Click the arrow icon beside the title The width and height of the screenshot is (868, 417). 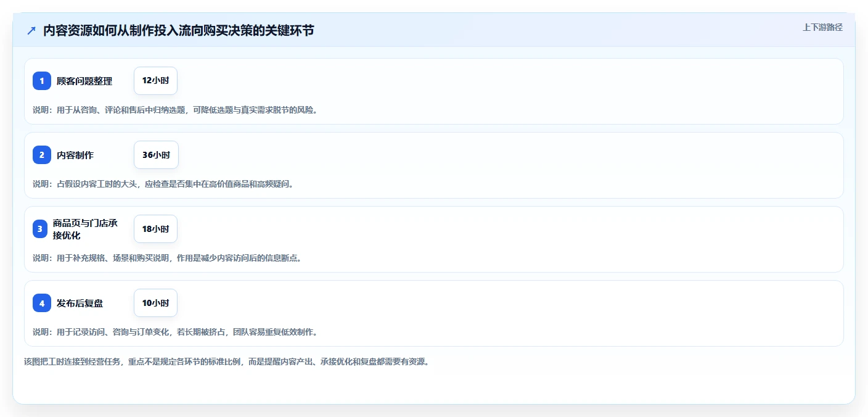31,30
